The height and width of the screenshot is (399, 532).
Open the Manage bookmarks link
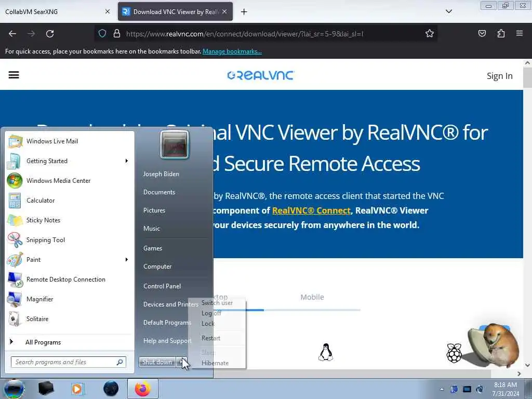click(232, 51)
